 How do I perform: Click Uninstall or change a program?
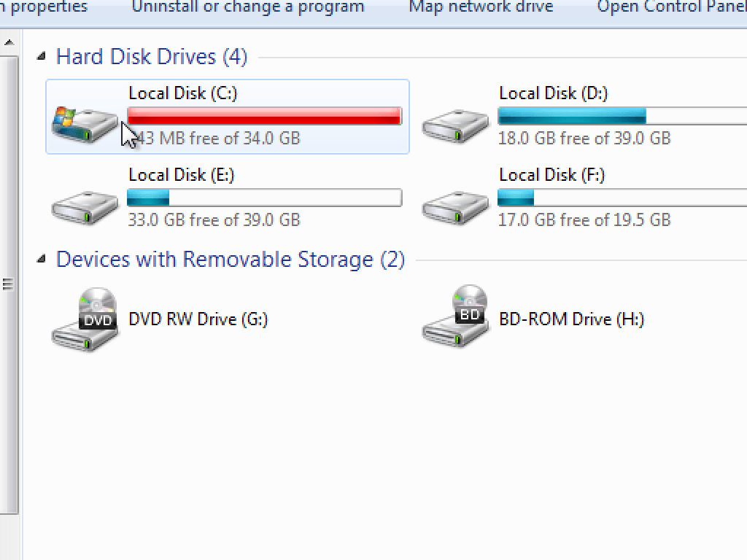248,7
